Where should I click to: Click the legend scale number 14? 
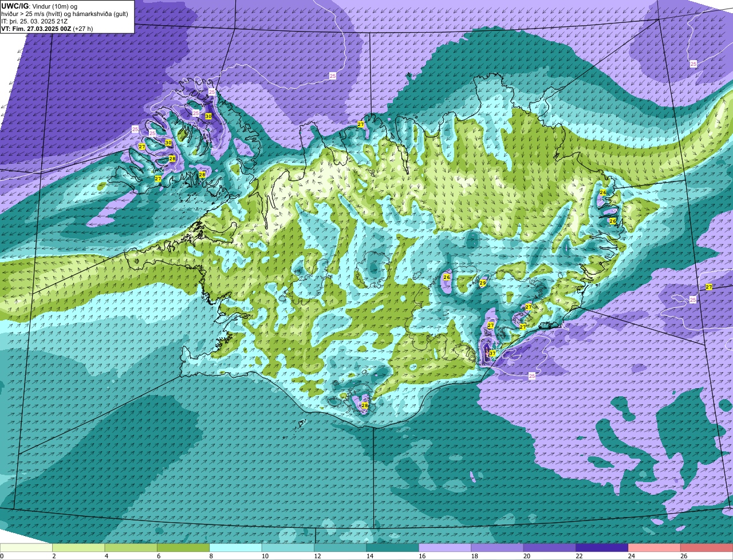click(369, 556)
